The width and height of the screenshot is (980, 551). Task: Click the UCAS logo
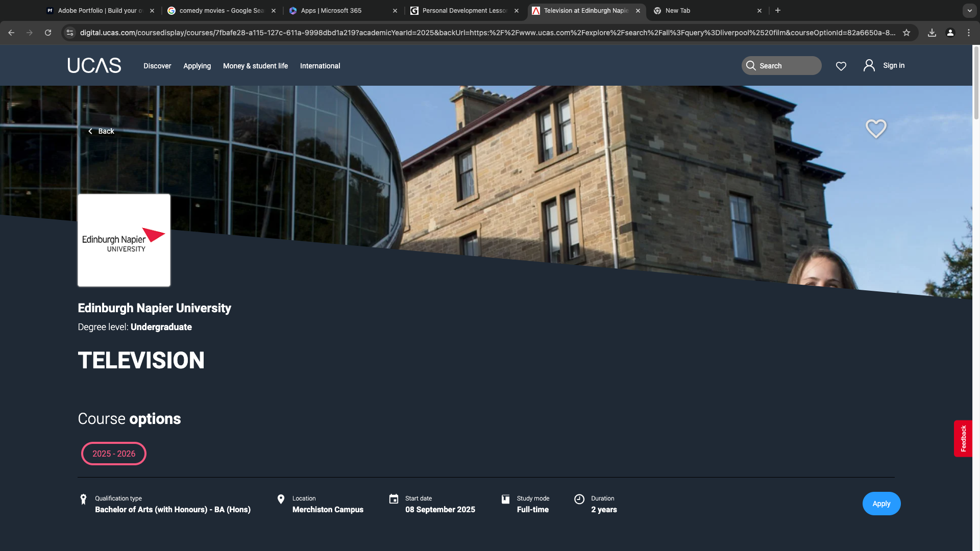coord(94,65)
